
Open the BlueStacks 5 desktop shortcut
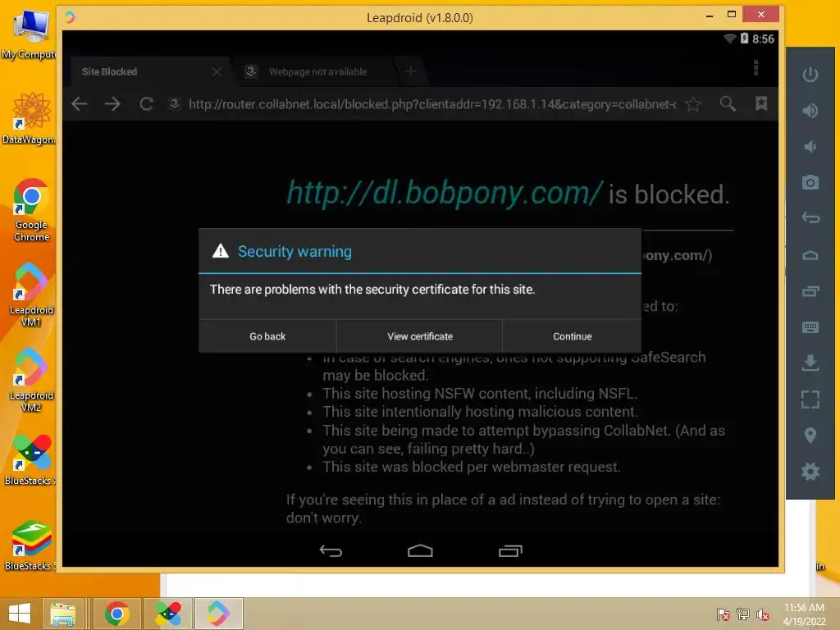30,546
